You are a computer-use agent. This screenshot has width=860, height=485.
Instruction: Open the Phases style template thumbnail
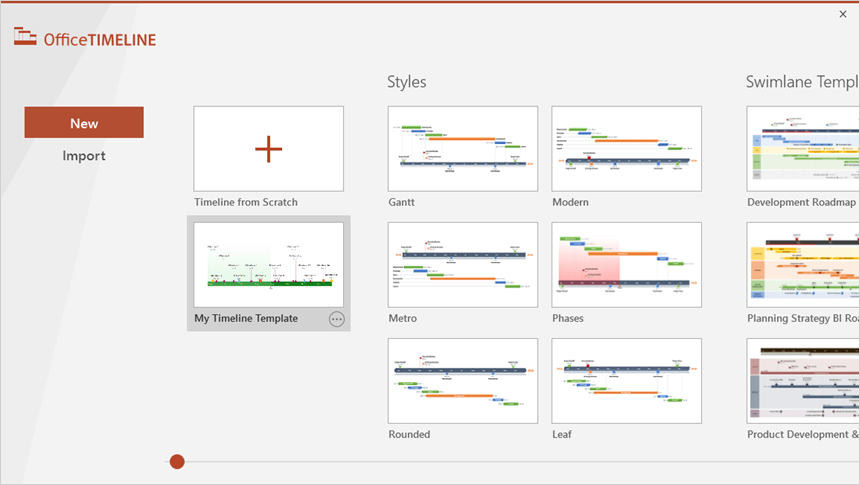[x=627, y=265]
